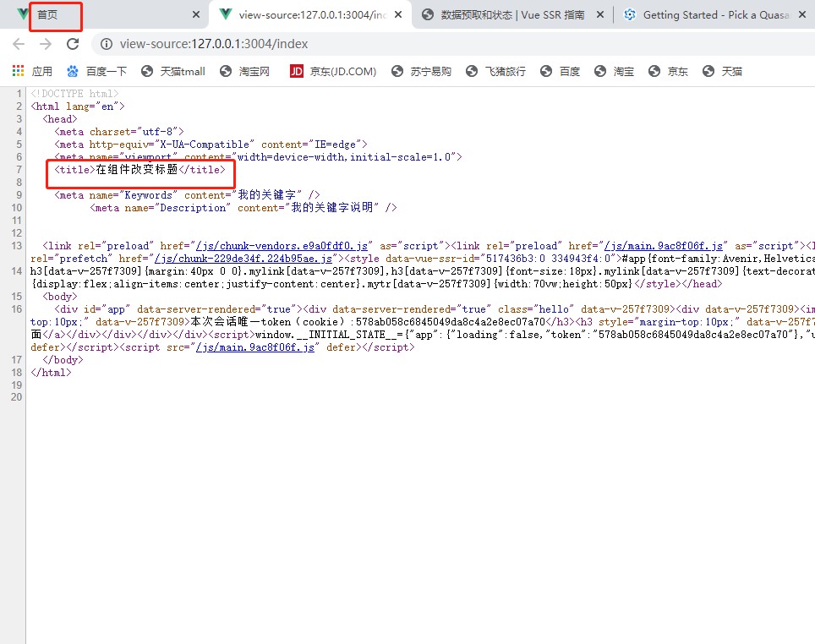Select the view-source:127.0.0.1:3004 tab
The width and height of the screenshot is (815, 644).
tap(309, 14)
